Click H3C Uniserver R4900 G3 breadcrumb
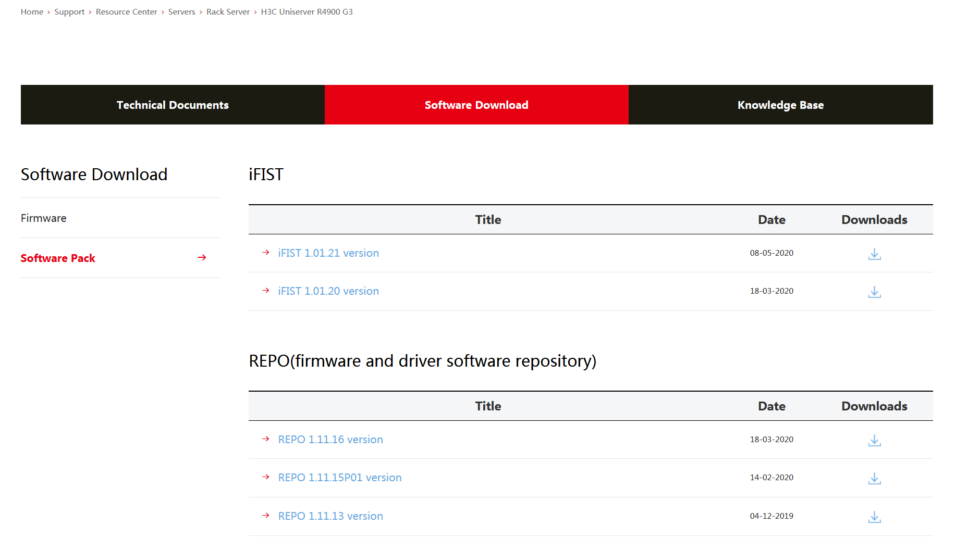The width and height of the screenshot is (980, 550). tap(307, 11)
